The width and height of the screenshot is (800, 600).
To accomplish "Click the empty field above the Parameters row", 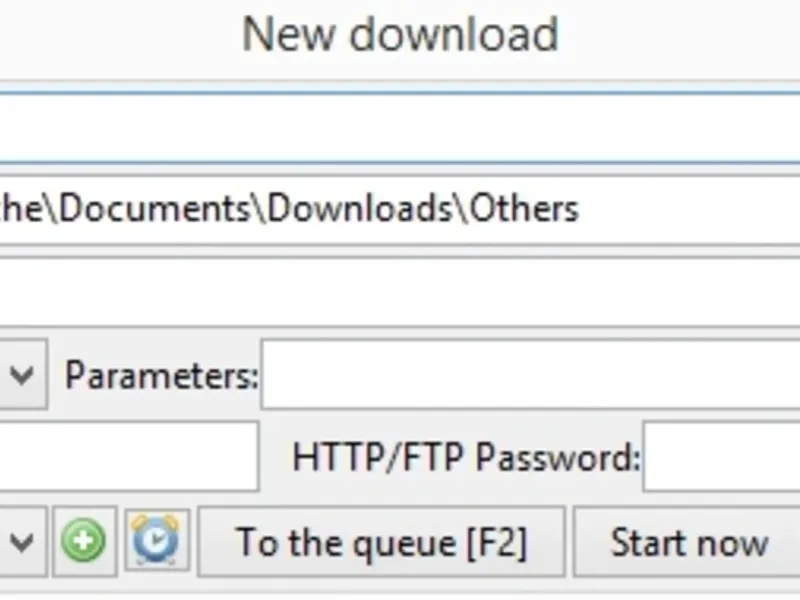I will coord(400,291).
